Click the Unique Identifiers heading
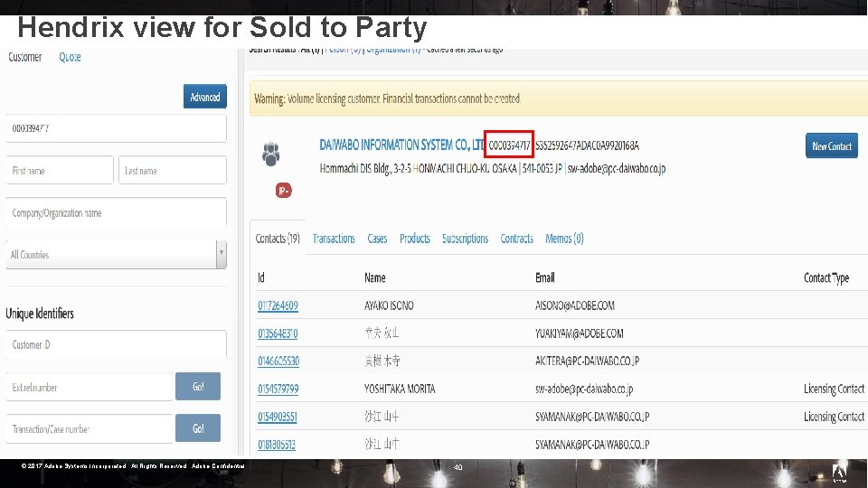868x488 pixels. (x=39, y=314)
